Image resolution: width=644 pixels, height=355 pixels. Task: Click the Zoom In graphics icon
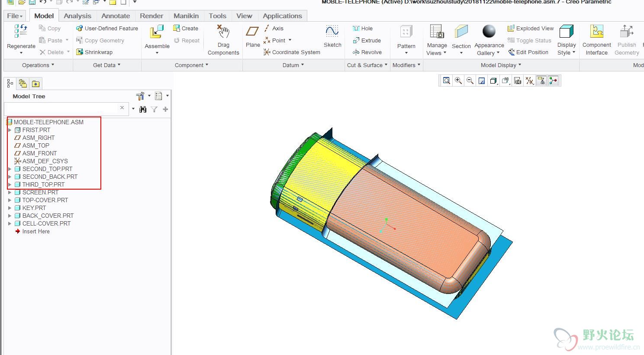pyautogui.click(x=458, y=81)
